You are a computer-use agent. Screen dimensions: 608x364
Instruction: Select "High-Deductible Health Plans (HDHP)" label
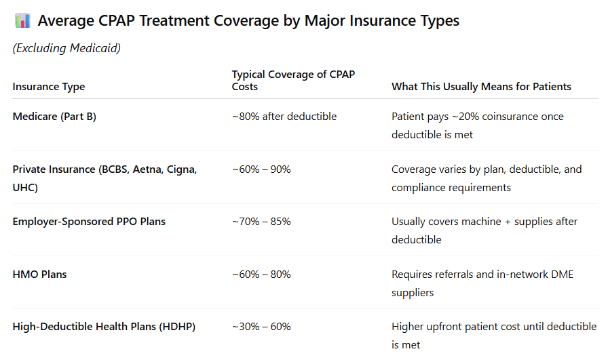point(104,327)
